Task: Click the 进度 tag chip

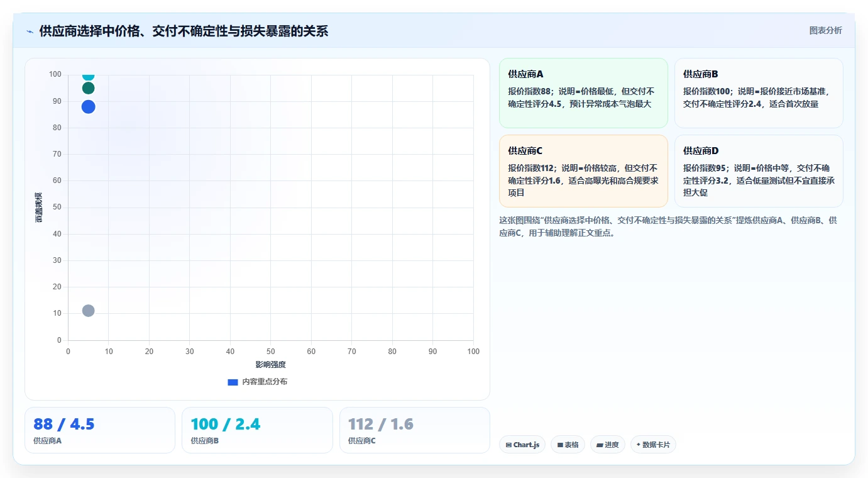Action: click(608, 445)
